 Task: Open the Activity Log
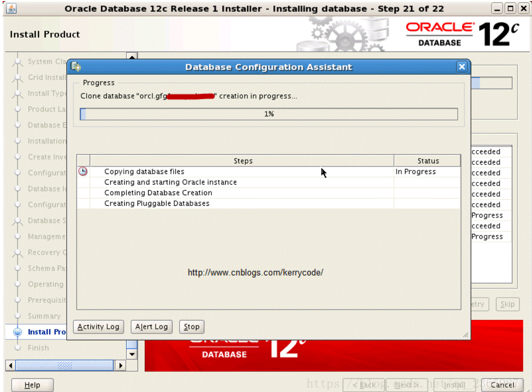[x=98, y=327]
